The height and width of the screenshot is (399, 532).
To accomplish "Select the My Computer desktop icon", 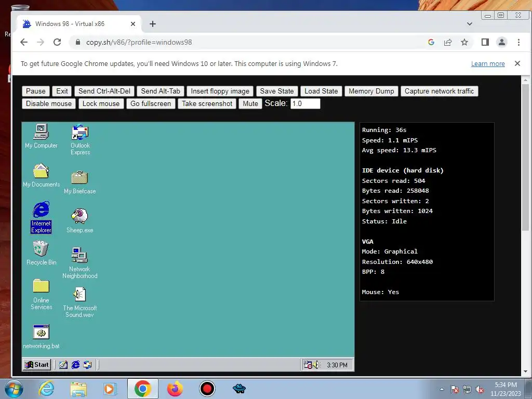I will click(41, 136).
